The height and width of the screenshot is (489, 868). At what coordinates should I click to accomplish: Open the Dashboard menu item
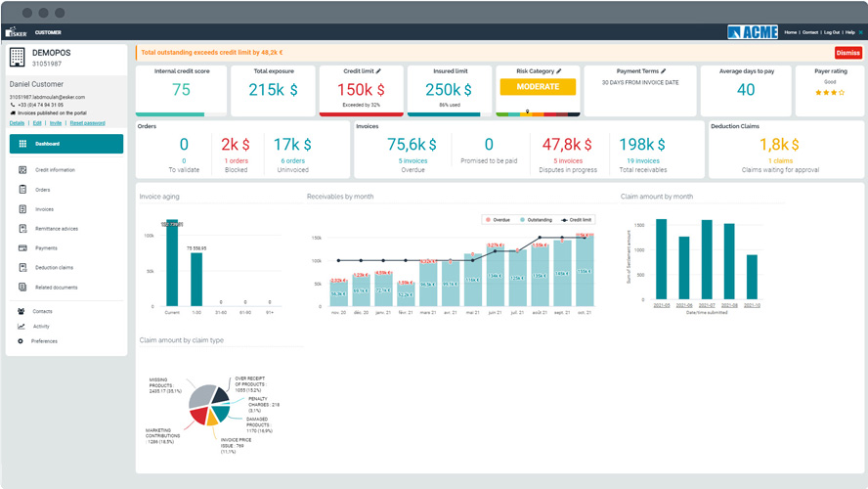66,144
